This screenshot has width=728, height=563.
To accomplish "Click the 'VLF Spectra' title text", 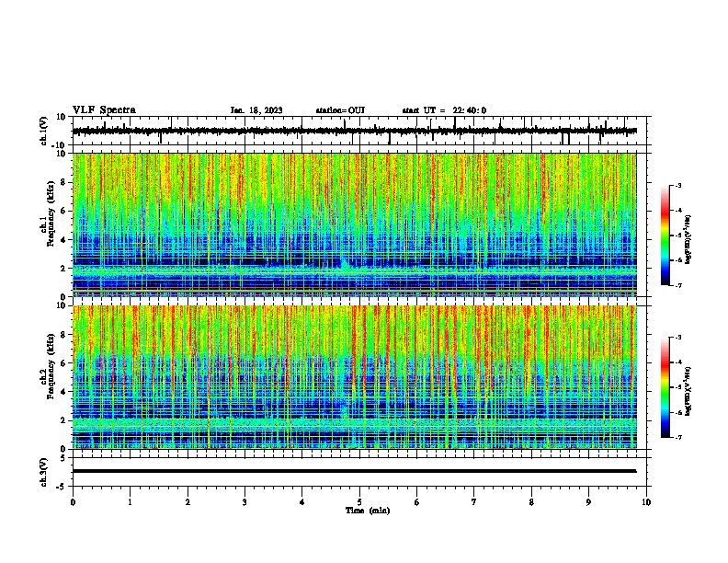I will (104, 110).
